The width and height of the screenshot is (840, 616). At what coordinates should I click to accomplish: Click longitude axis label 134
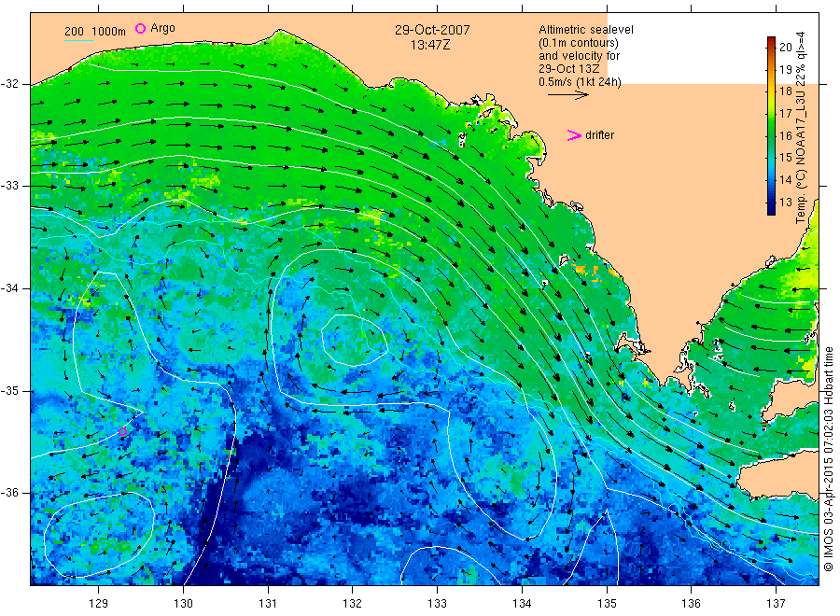tap(522, 604)
